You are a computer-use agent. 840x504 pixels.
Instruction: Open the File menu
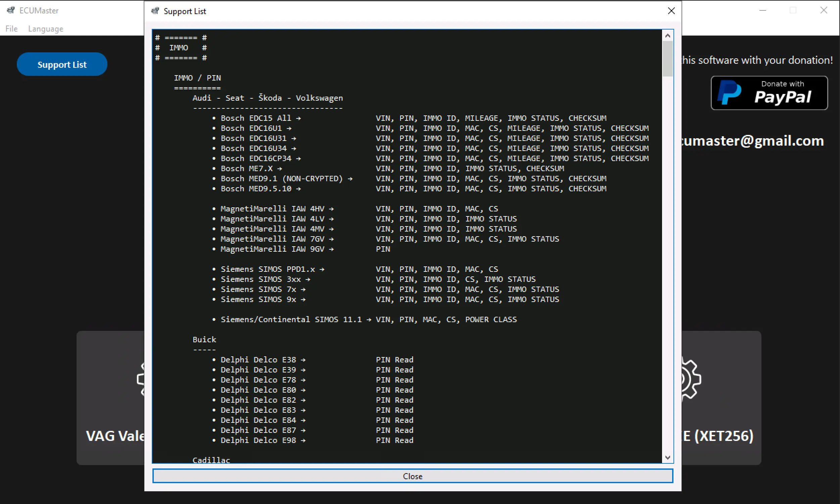pyautogui.click(x=11, y=29)
